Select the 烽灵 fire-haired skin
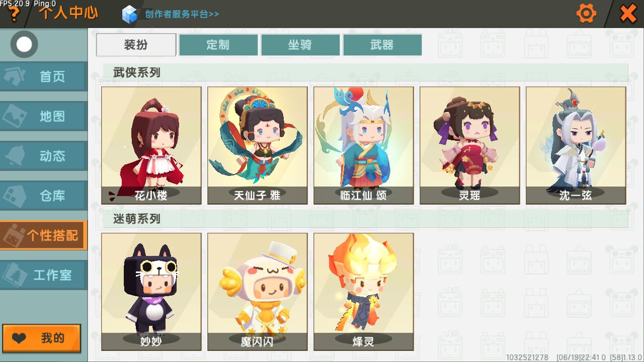This screenshot has height=362, width=644. [x=364, y=292]
